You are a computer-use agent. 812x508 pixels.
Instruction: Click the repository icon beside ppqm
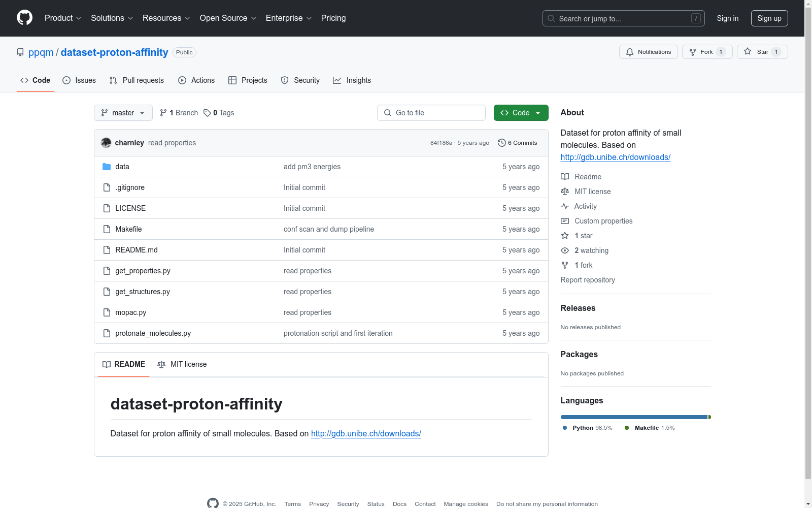point(20,52)
